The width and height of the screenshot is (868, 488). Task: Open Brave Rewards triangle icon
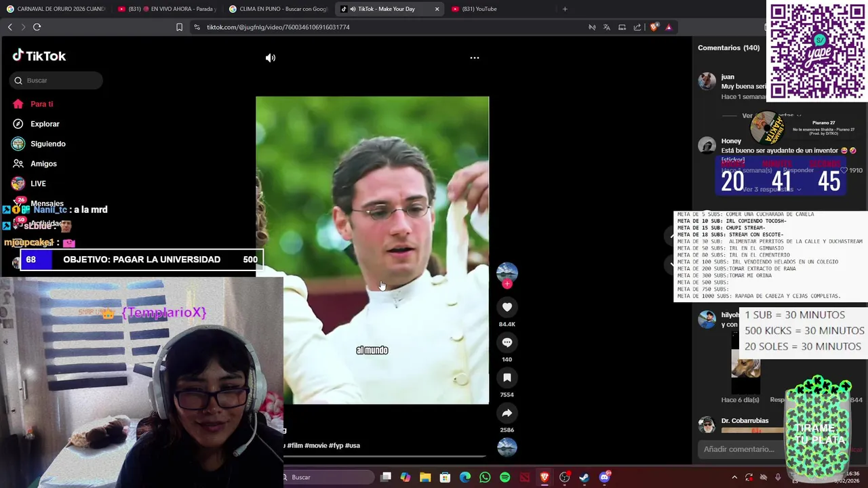669,27
